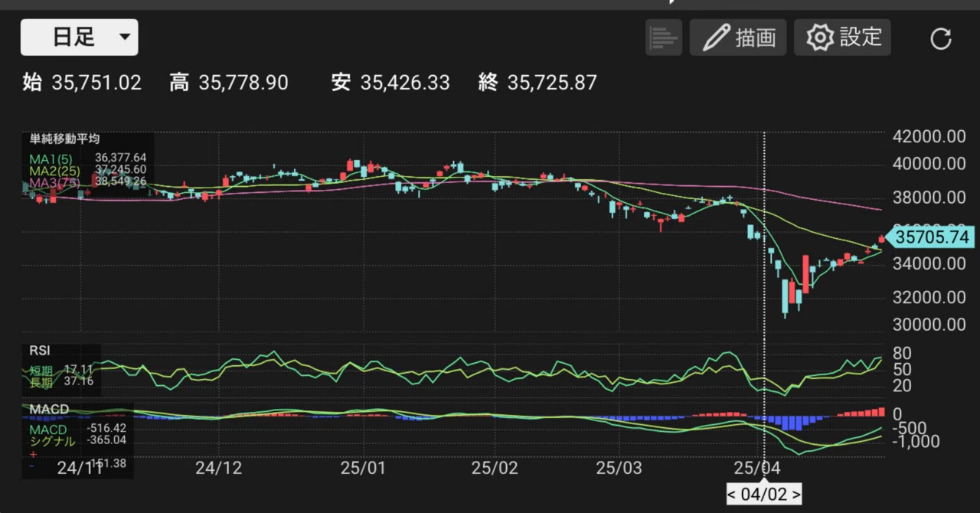This screenshot has width=980, height=513.
Task: Click the pencil icon for drawing
Action: click(x=716, y=38)
